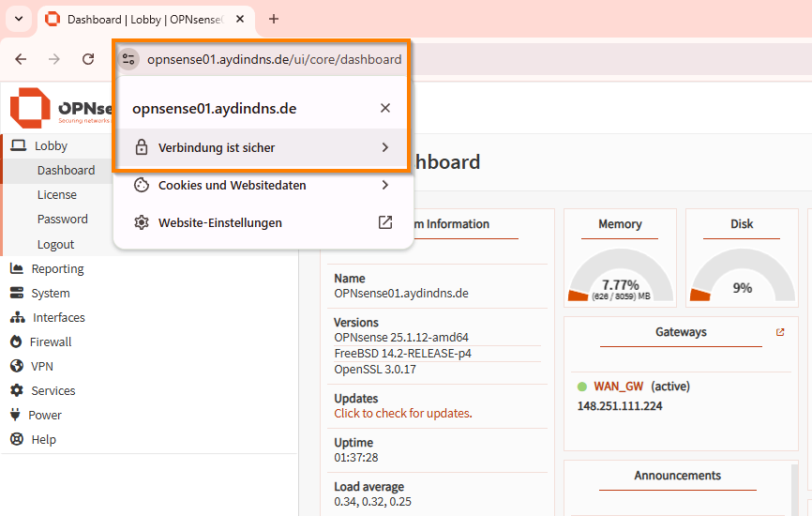Image resolution: width=812 pixels, height=516 pixels.
Task: Click the Disk usage gauge
Action: (742, 276)
